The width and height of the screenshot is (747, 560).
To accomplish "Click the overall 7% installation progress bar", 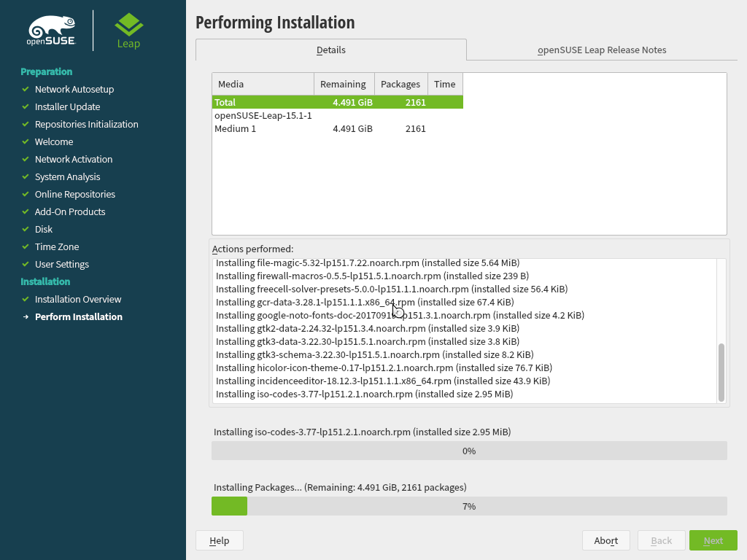I will click(x=469, y=506).
